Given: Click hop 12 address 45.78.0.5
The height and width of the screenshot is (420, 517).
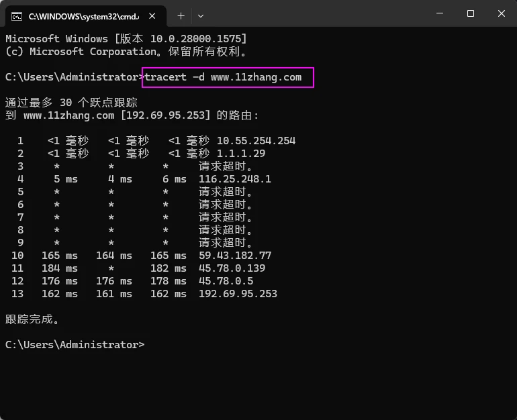Looking at the screenshot, I should (x=226, y=281).
